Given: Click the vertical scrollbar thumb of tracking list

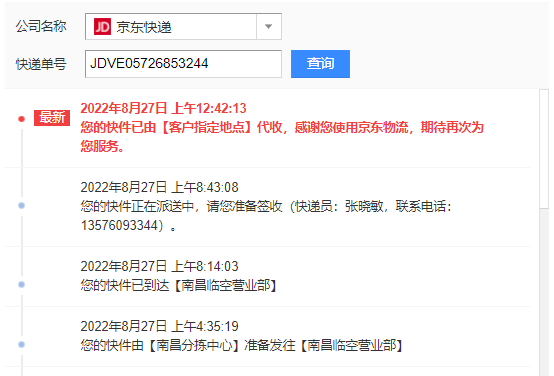Looking at the screenshot, I should click(544, 149).
